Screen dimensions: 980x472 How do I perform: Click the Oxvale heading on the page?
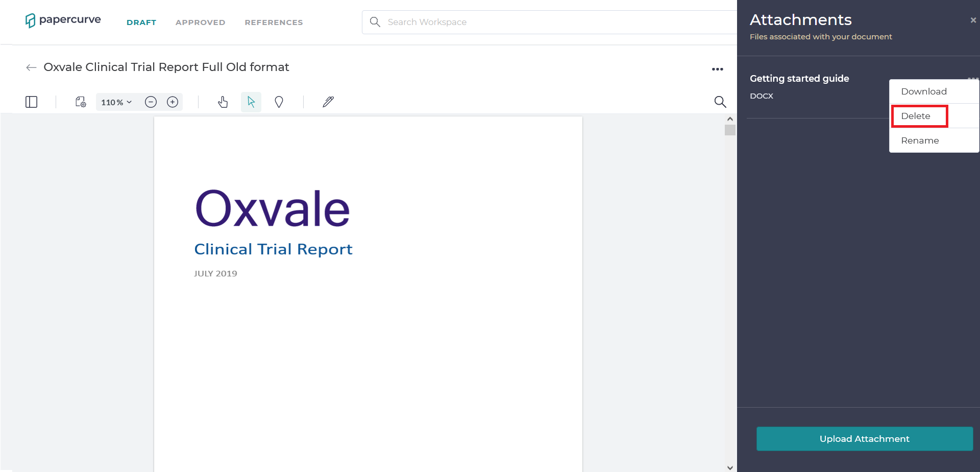[273, 208]
